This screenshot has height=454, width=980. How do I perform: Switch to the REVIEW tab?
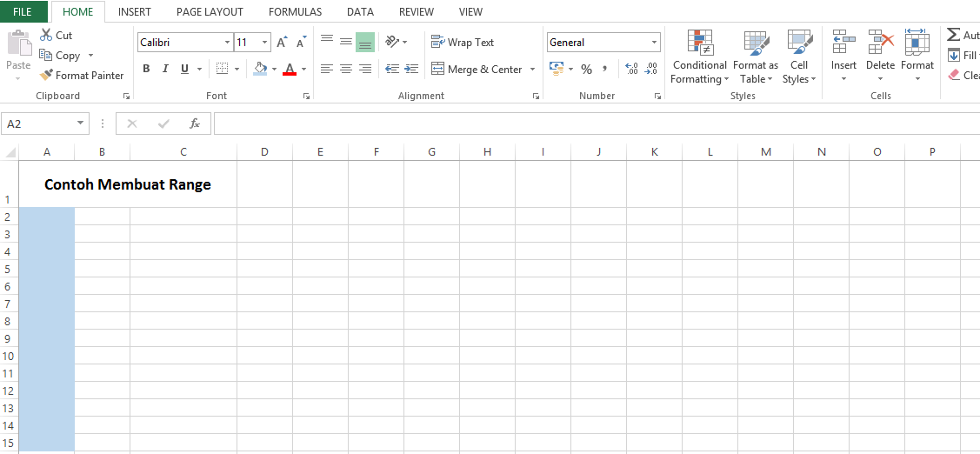click(x=417, y=11)
